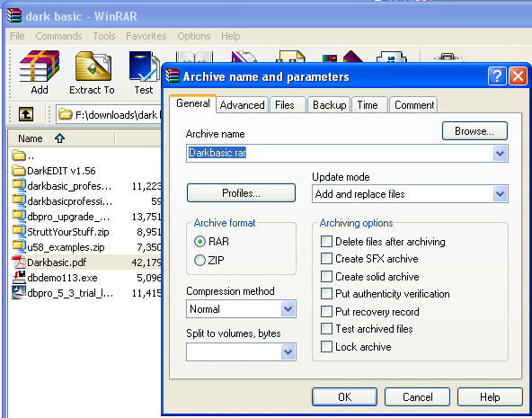
Task: Click the Name column header
Action: 61,138
